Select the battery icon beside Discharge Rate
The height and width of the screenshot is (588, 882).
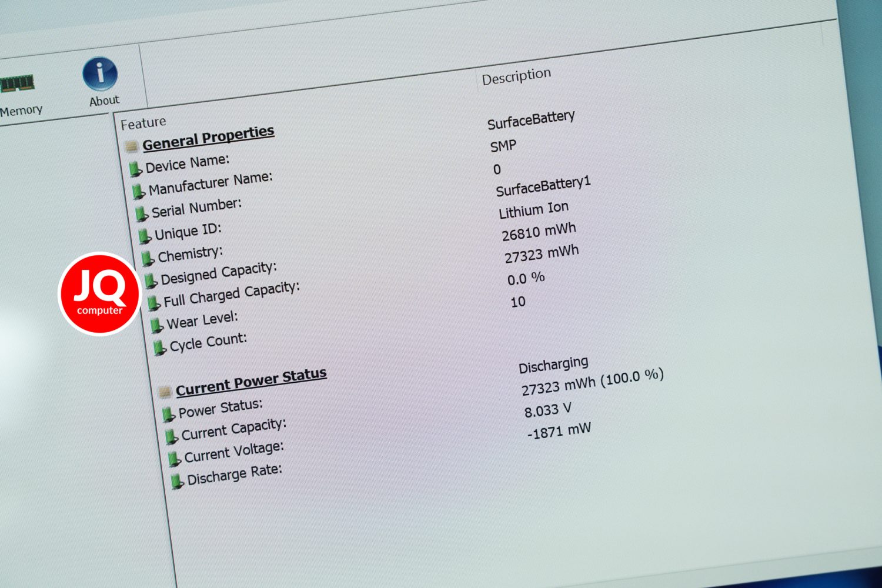177,482
